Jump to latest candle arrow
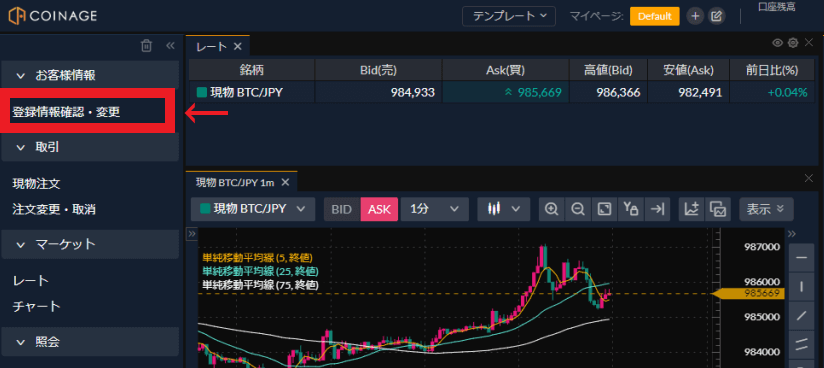This screenshot has height=368, width=824. [x=657, y=209]
